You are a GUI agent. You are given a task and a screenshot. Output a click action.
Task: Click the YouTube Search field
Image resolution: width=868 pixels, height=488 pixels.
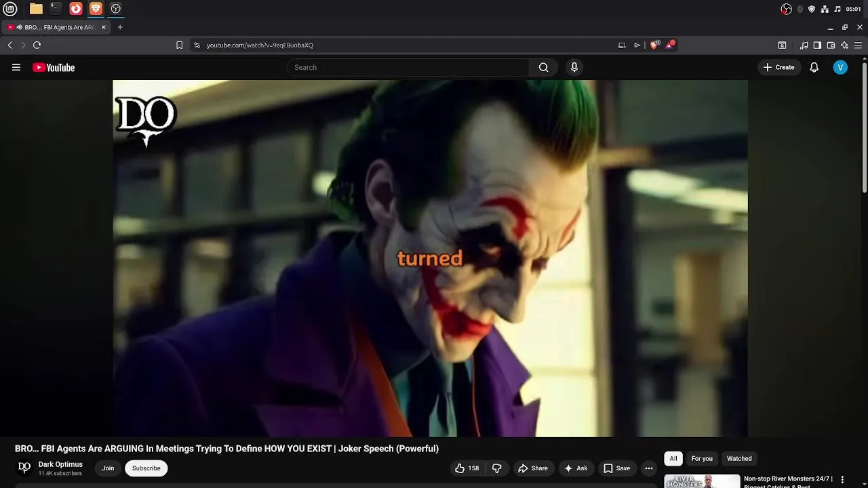(408, 67)
